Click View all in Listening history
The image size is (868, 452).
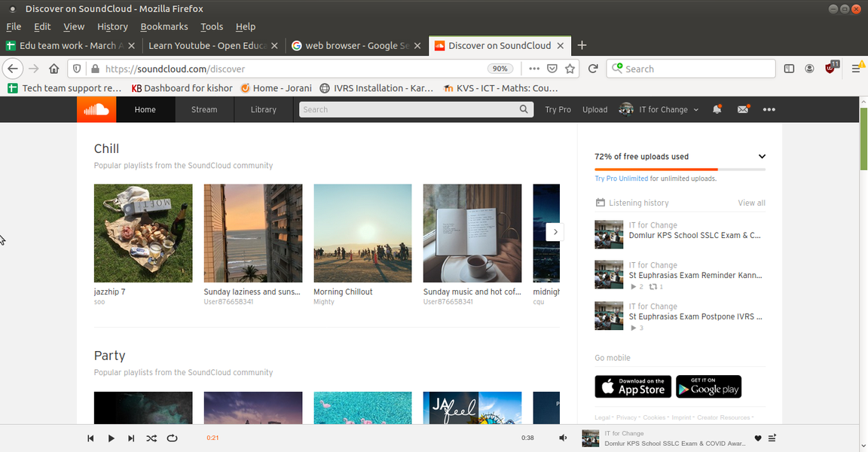(751, 203)
